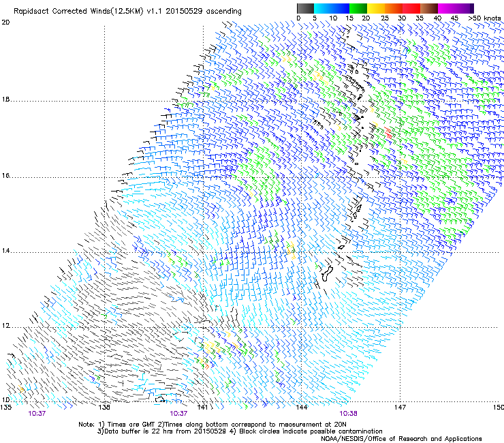Click the longitude "135" axis label
The image size is (504, 443).
[x=5, y=408]
